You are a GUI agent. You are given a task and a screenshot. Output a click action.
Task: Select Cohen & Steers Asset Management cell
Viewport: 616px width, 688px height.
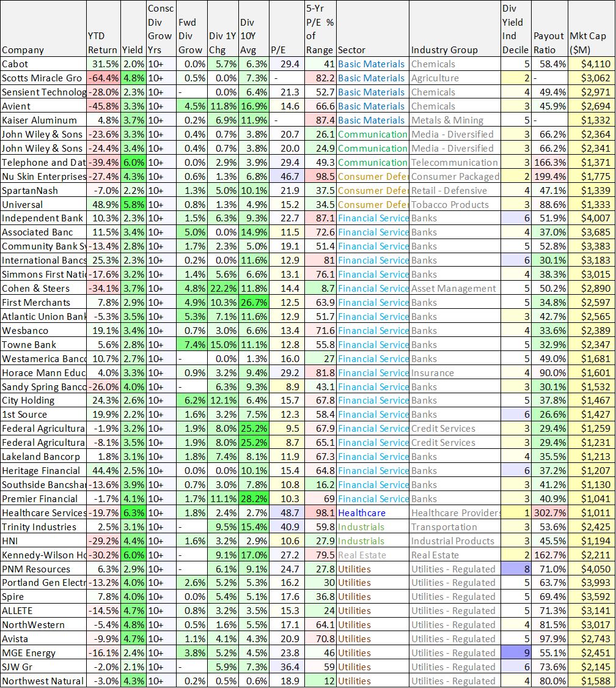coord(455,288)
